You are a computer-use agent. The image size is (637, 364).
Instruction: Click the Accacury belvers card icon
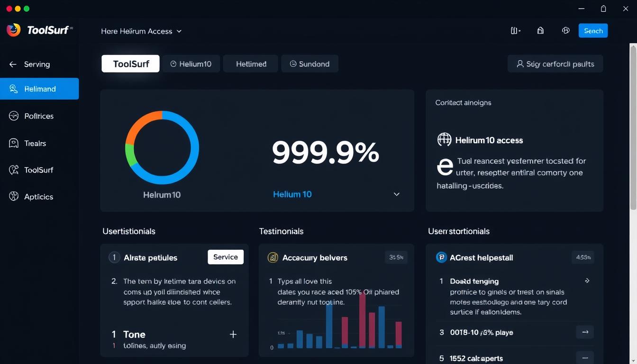pos(273,257)
